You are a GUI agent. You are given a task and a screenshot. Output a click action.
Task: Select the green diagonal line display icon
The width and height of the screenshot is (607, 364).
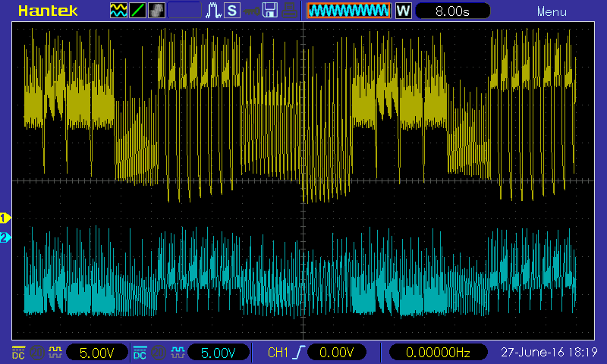click(x=137, y=11)
